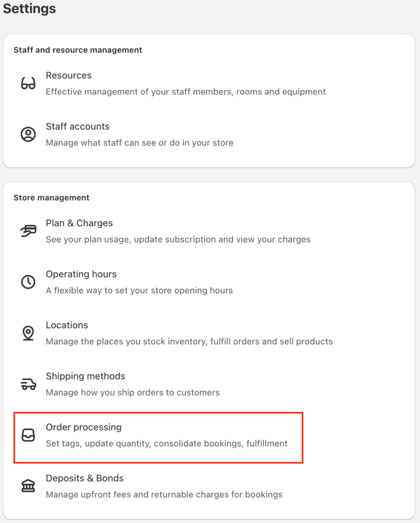Go to Deposits & Bonds settings
Image resolution: width=420 pixels, height=523 pixels.
(84, 478)
